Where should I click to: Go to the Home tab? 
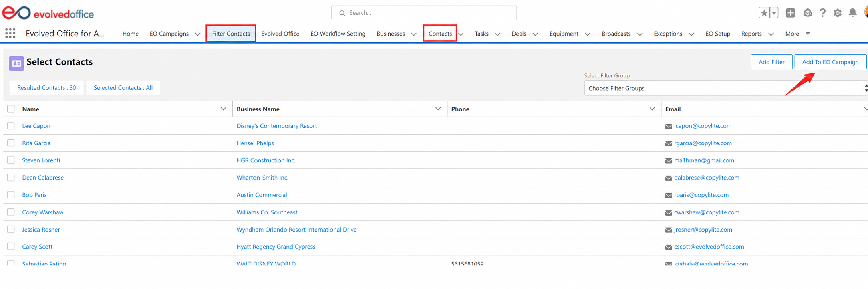tap(131, 34)
